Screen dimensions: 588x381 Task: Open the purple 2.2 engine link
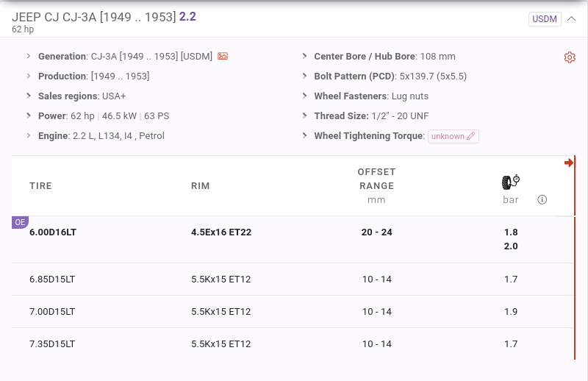pyautogui.click(x=187, y=16)
